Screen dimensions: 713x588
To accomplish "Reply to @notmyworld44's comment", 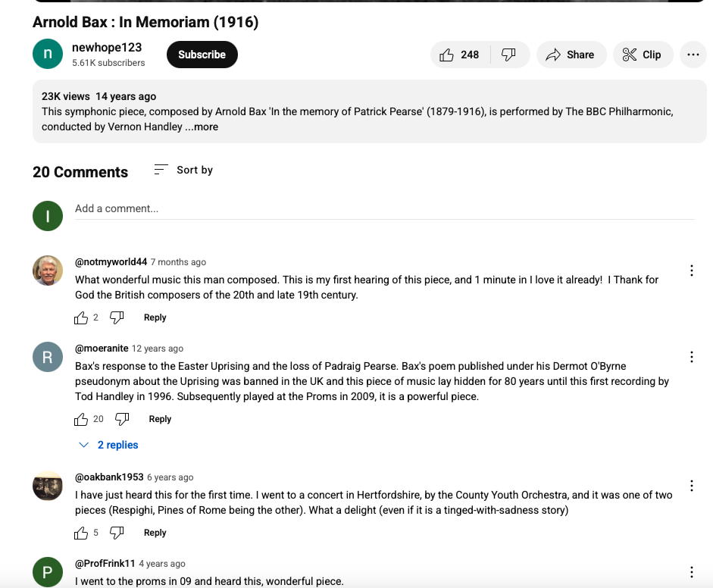I will 155,317.
